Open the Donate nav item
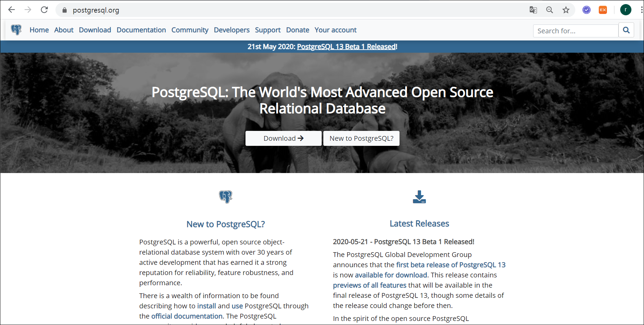 [298, 30]
